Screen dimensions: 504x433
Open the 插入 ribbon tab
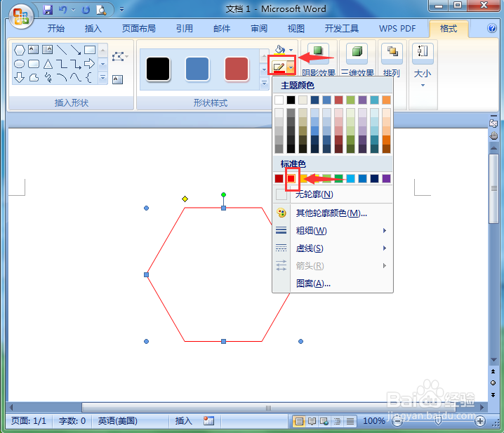[93, 29]
